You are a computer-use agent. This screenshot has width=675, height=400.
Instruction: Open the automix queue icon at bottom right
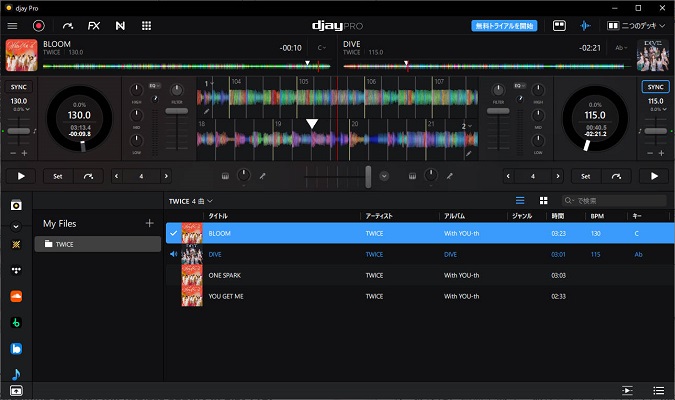[x=628, y=391]
